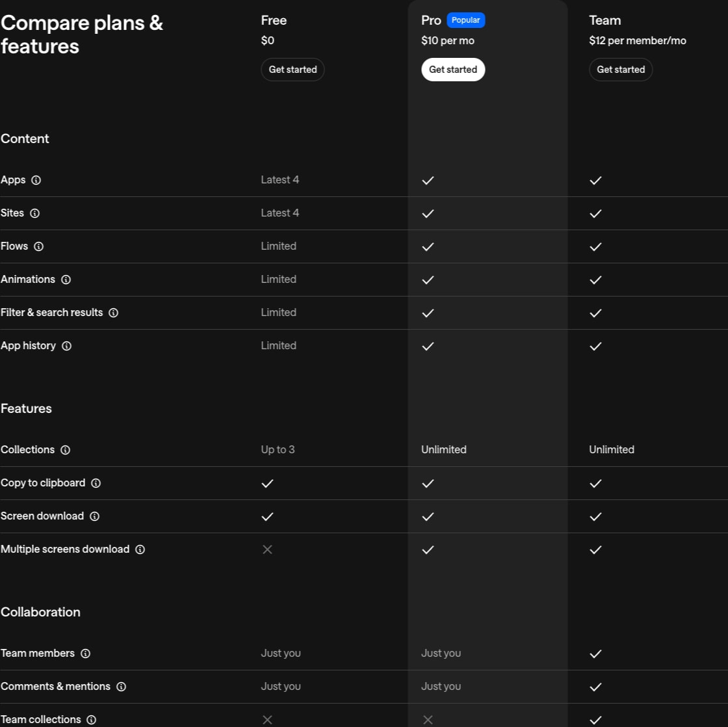Open the Flows info tooltip icon
The image size is (728, 727).
point(39,246)
